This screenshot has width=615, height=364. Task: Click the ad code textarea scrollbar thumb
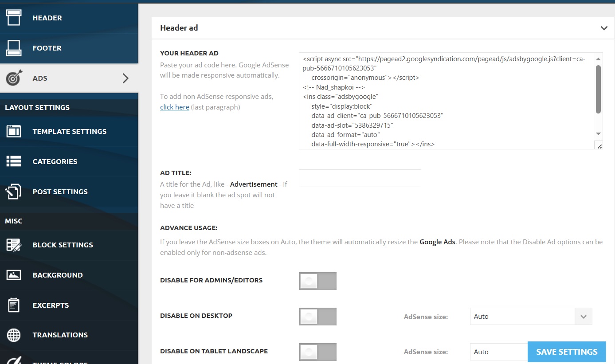(x=598, y=89)
